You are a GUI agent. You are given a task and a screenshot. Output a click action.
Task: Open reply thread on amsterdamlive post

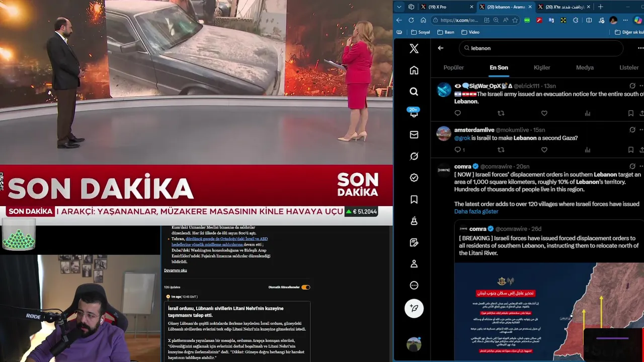click(459, 150)
